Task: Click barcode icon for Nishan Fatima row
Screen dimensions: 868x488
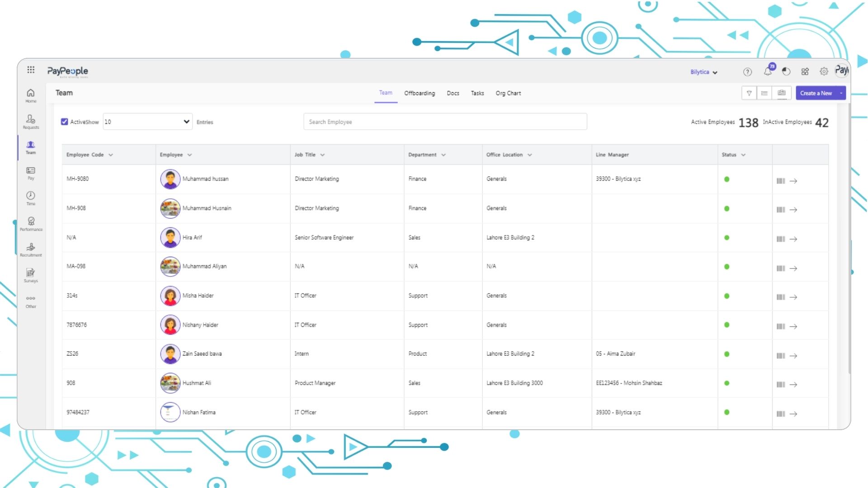Action: coord(781,414)
